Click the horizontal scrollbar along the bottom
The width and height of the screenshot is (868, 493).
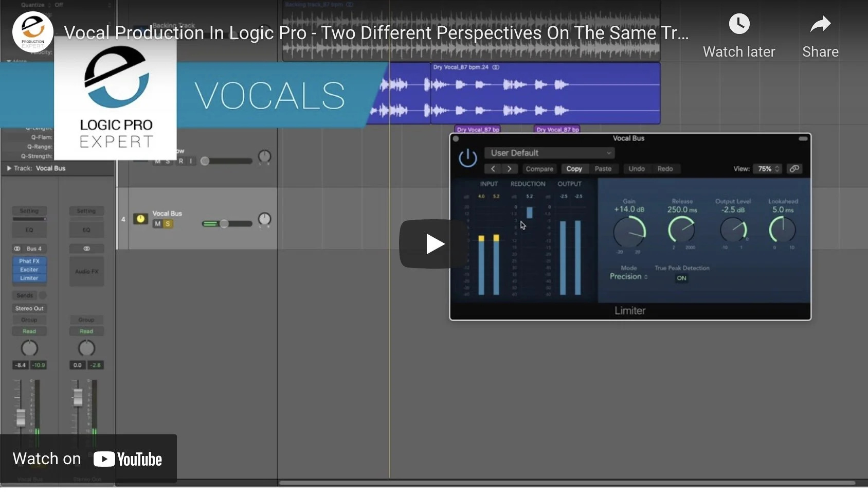[x=567, y=483]
